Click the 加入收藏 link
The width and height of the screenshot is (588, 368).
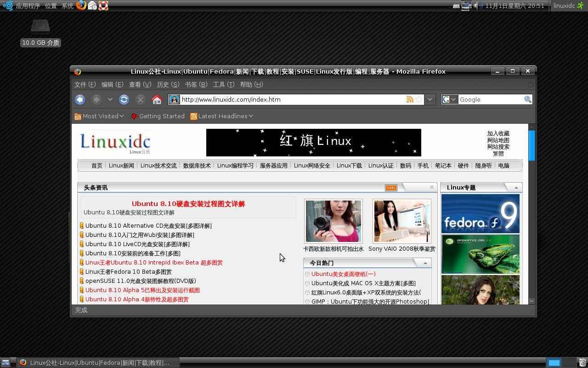tap(498, 134)
